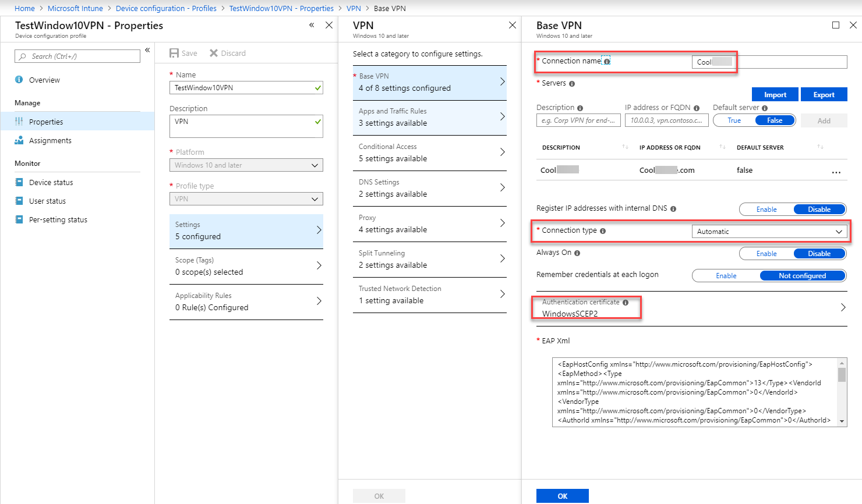The height and width of the screenshot is (504, 862).
Task: Open DNS Settings category
Action: point(429,189)
